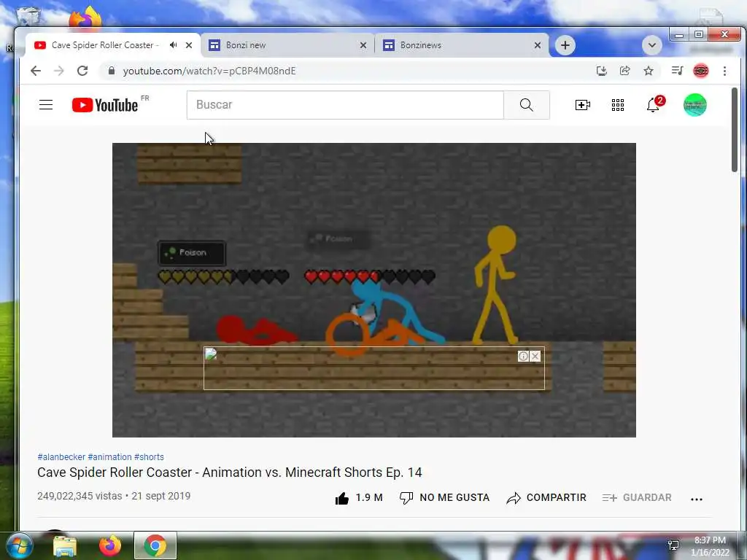Open a new browser tab
747x560 pixels.
(565, 45)
